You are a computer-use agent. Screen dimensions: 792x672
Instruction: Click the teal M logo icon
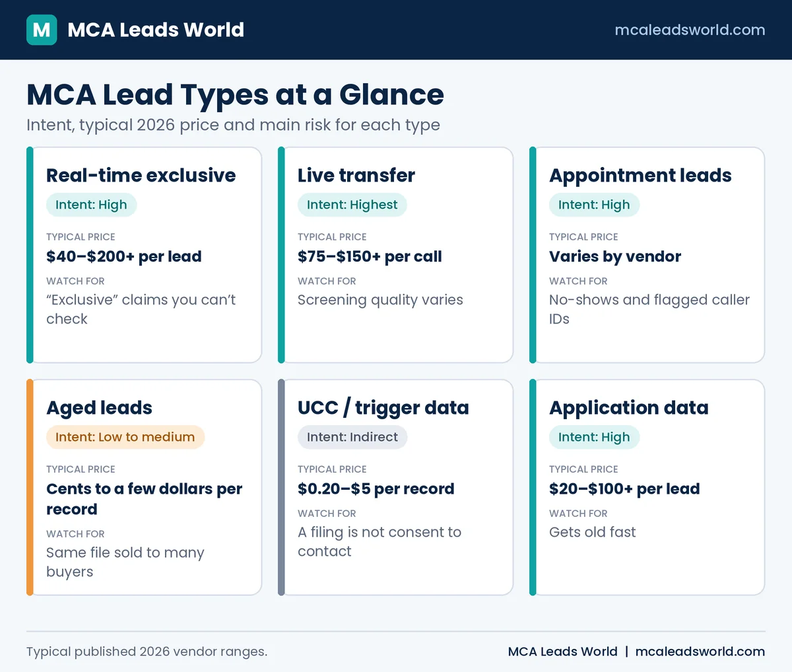pyautogui.click(x=42, y=30)
